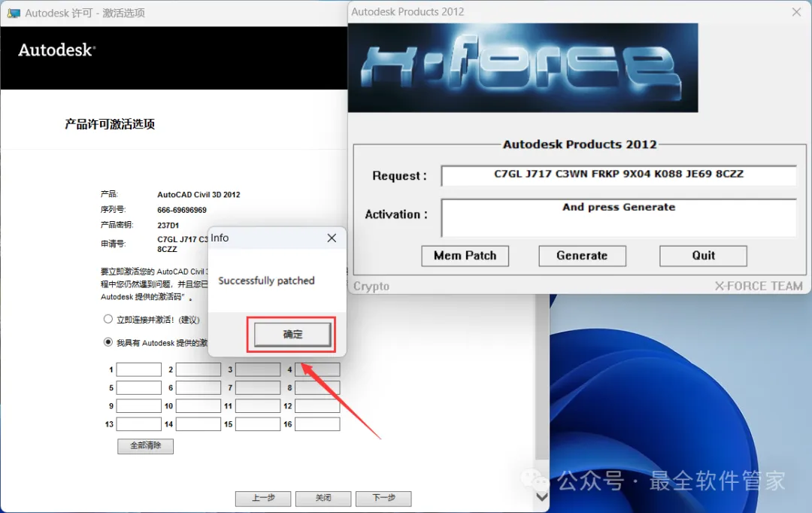
Task: Click the 下一步 next button
Action: [x=383, y=499]
